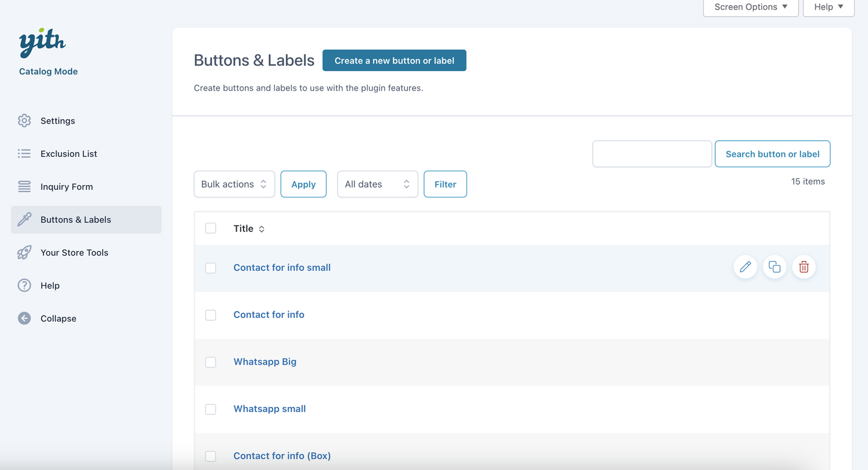The image size is (868, 470).
Task: Select the Contact for info row checkbox
Action: point(211,315)
